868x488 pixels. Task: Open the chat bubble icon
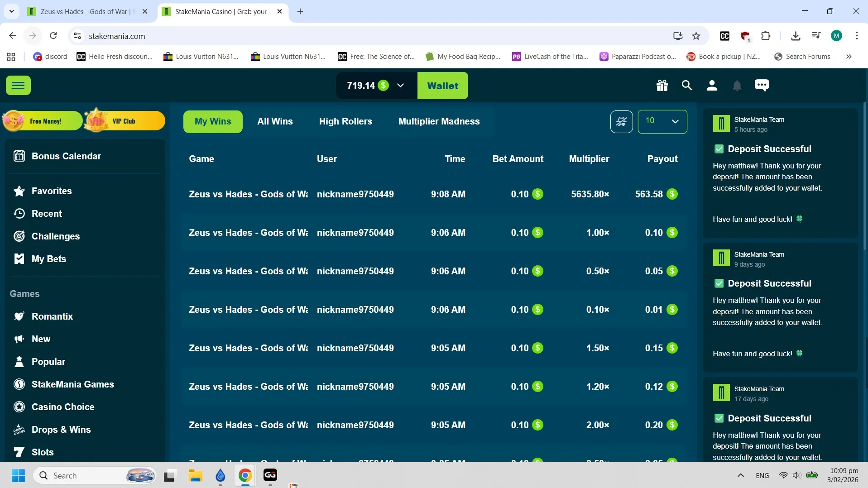(762, 85)
